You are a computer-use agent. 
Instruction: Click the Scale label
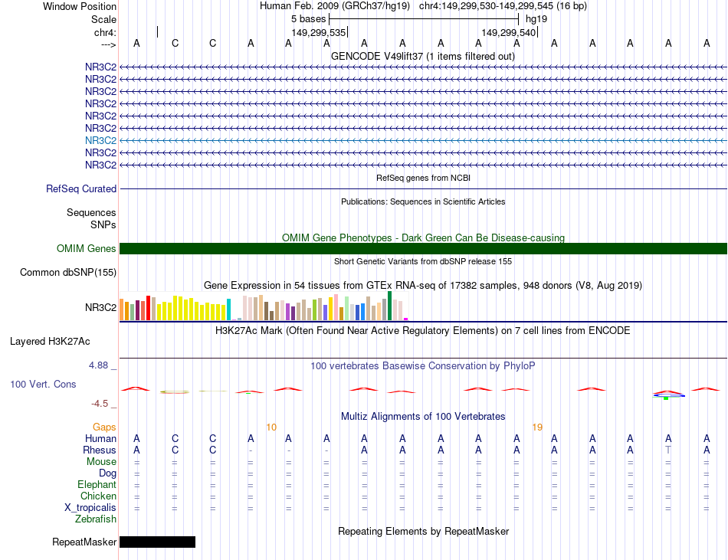103,19
